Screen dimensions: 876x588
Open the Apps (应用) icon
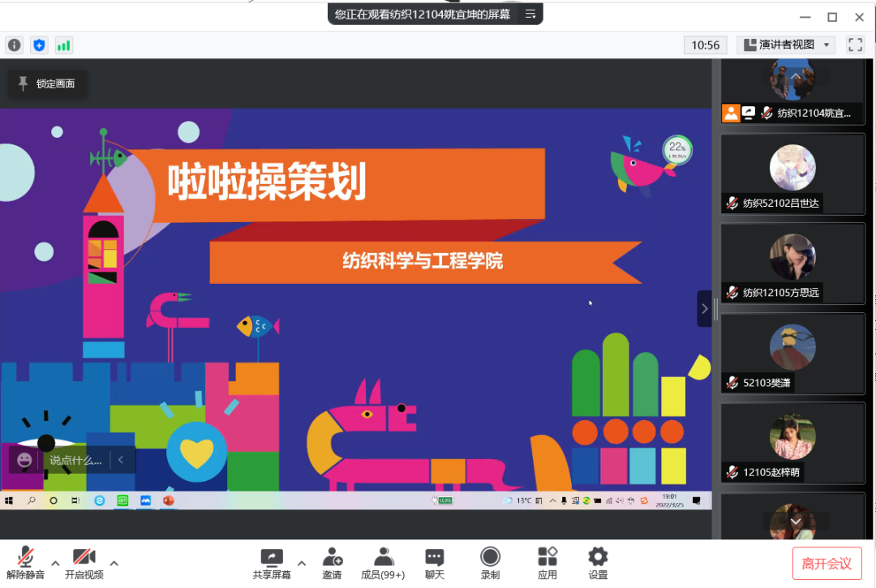(547, 563)
